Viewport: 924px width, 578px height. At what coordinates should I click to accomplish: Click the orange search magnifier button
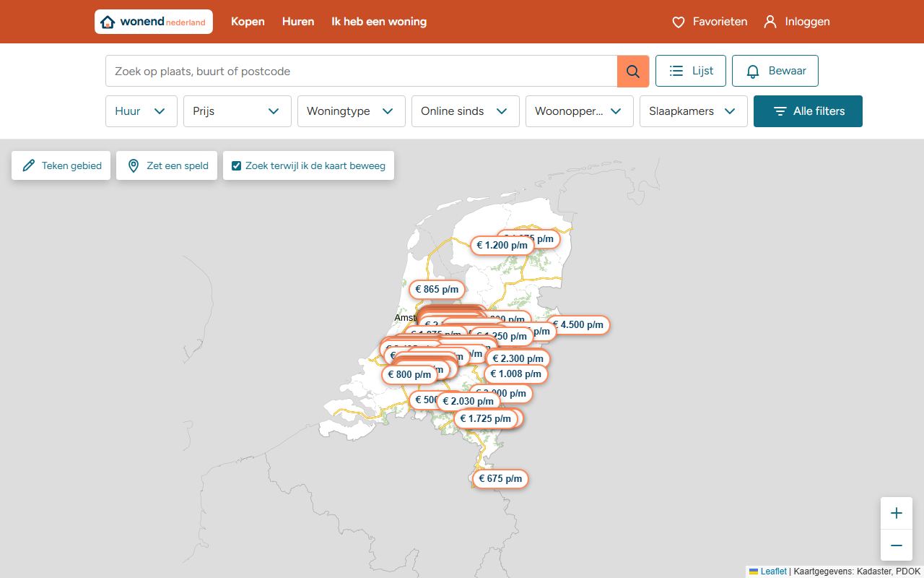(633, 71)
